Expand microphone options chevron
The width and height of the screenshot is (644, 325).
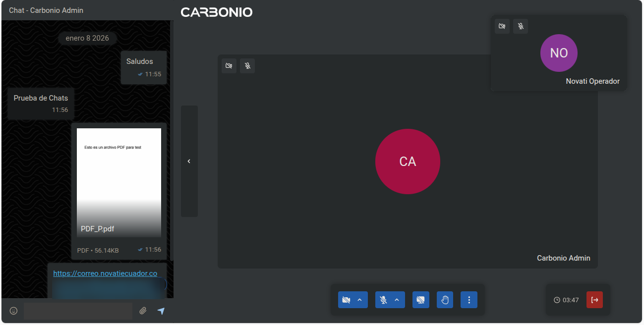397,300
